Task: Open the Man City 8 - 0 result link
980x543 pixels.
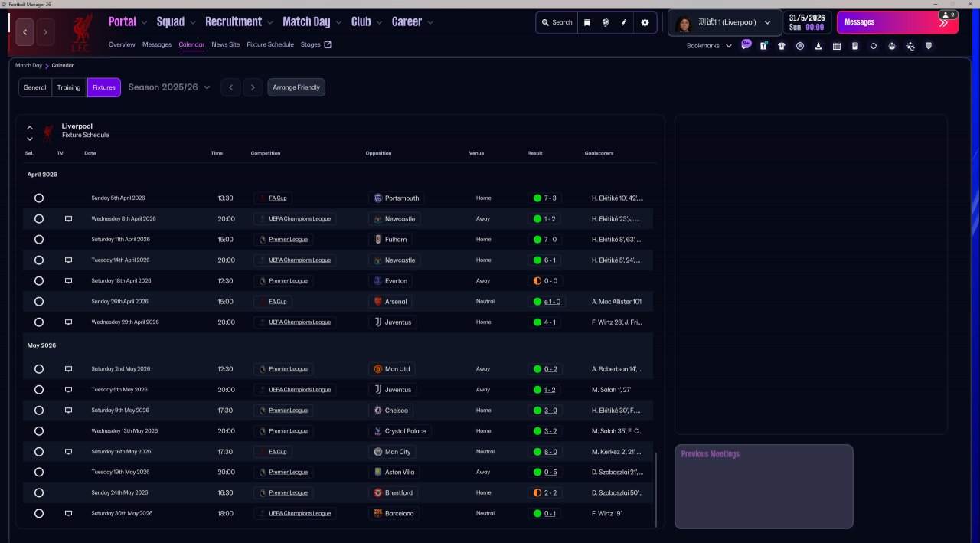Action: tap(550, 452)
